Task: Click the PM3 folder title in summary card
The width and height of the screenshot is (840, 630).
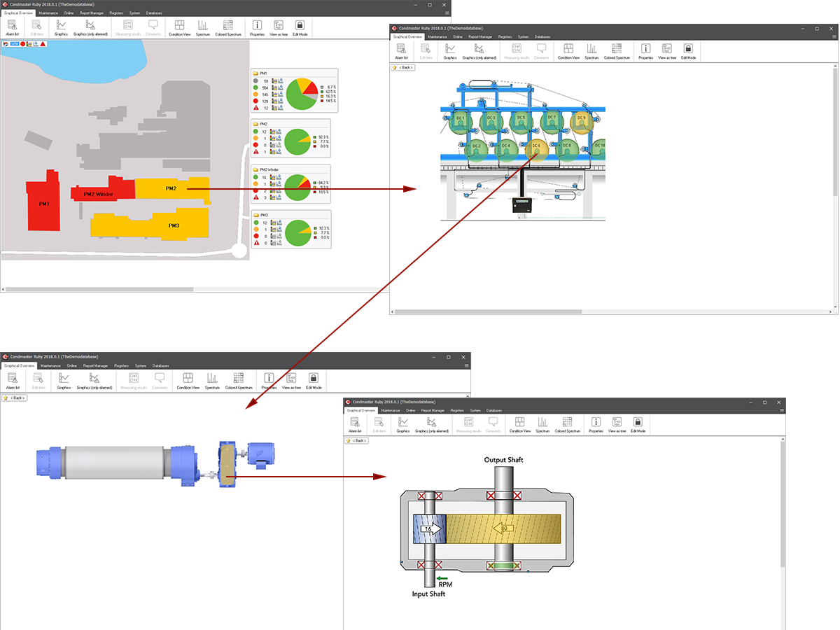Action: pos(260,215)
